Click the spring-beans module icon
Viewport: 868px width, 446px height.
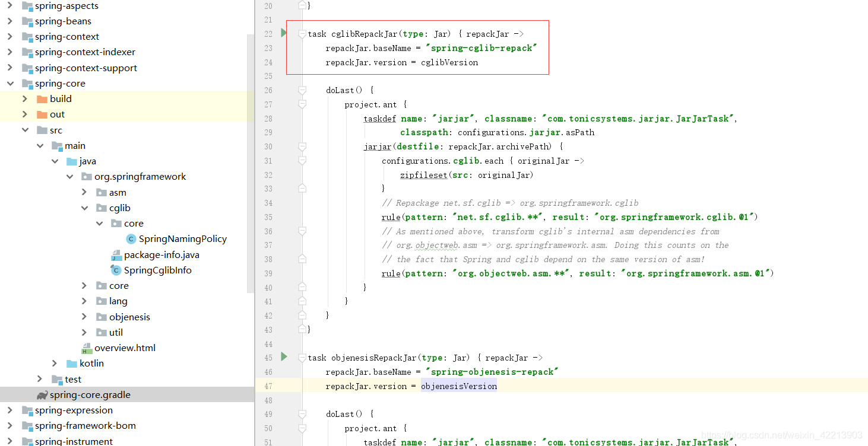pos(27,21)
